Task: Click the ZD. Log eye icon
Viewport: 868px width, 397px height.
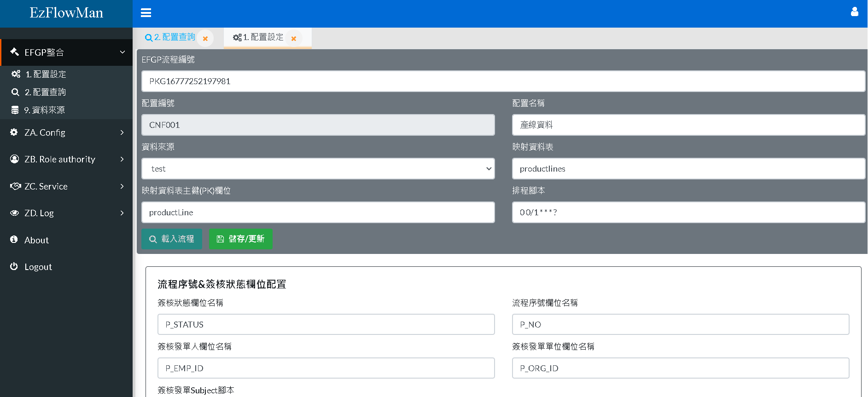Action: coord(15,213)
